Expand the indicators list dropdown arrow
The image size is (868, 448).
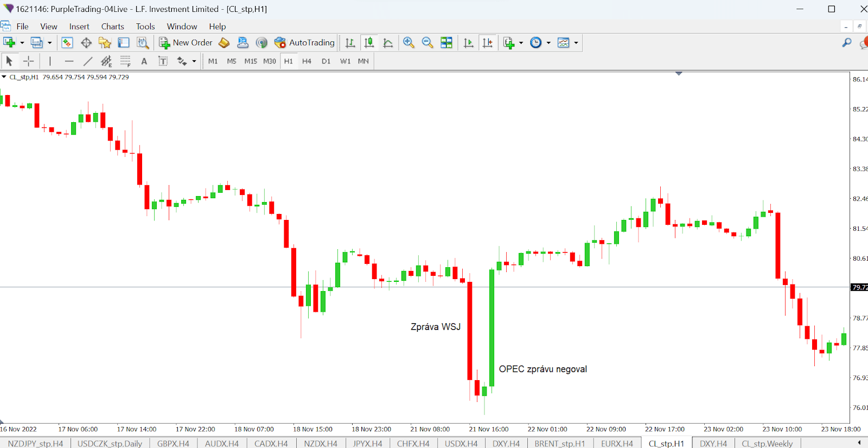click(521, 43)
